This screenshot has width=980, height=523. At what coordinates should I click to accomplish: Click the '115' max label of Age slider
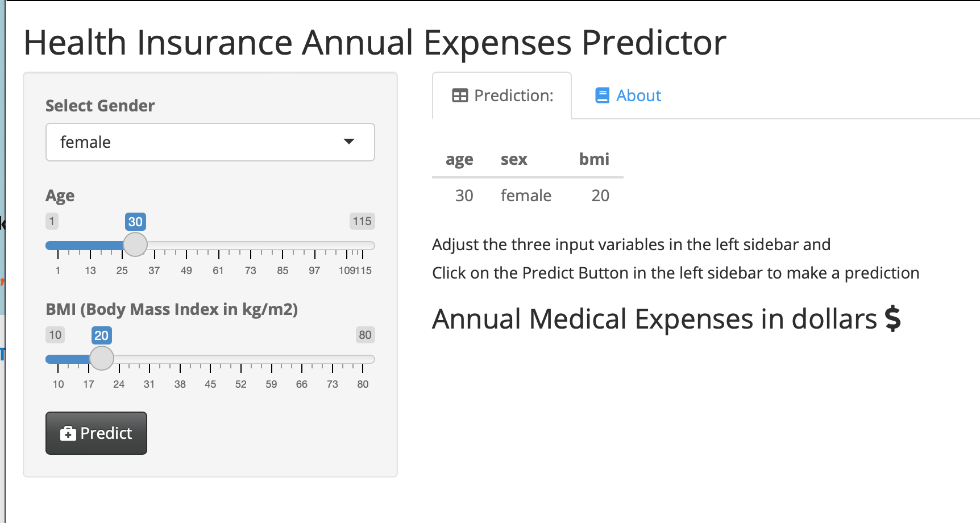362,221
